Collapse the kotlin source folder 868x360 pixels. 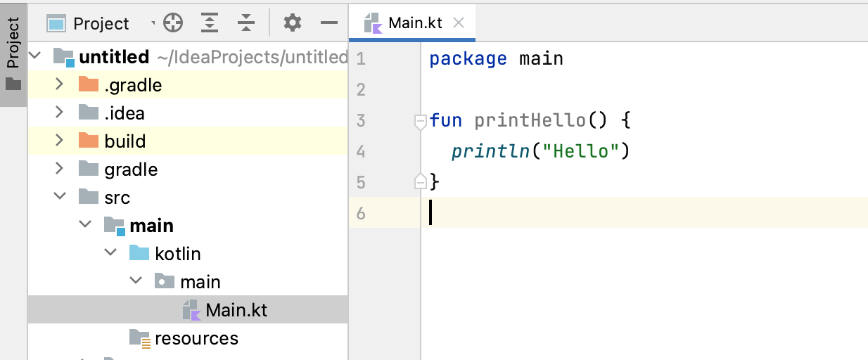[110, 254]
